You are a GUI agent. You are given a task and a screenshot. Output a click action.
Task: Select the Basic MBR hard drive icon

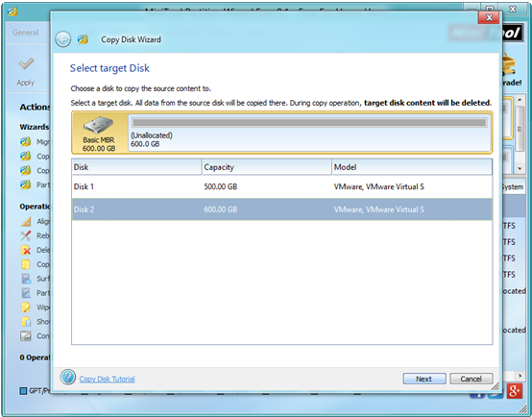tap(99, 125)
